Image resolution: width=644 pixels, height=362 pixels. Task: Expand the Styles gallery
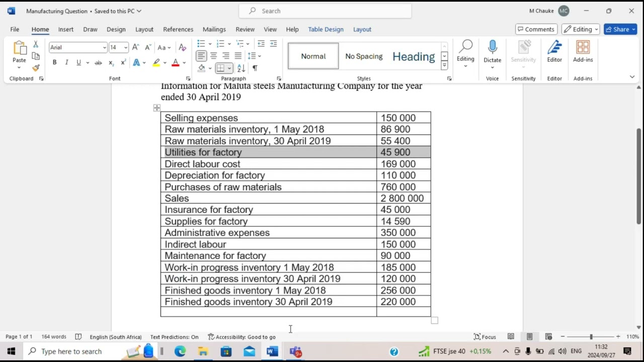tap(444, 66)
